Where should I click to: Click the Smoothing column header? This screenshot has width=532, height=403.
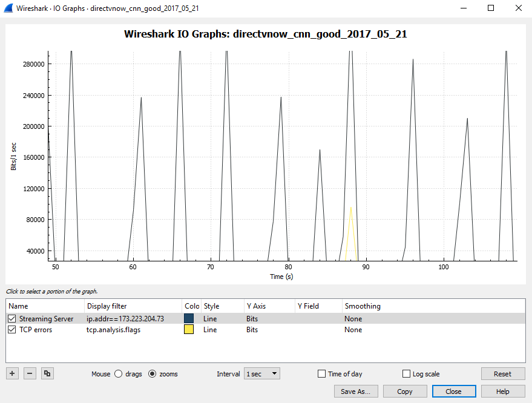click(x=433, y=306)
